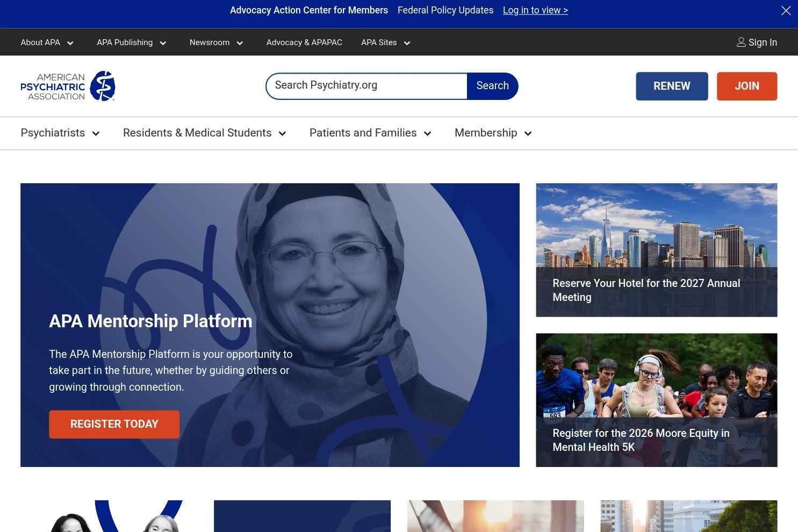The height and width of the screenshot is (532, 798).
Task: Expand the Membership menu chevron
Action: tap(528, 134)
